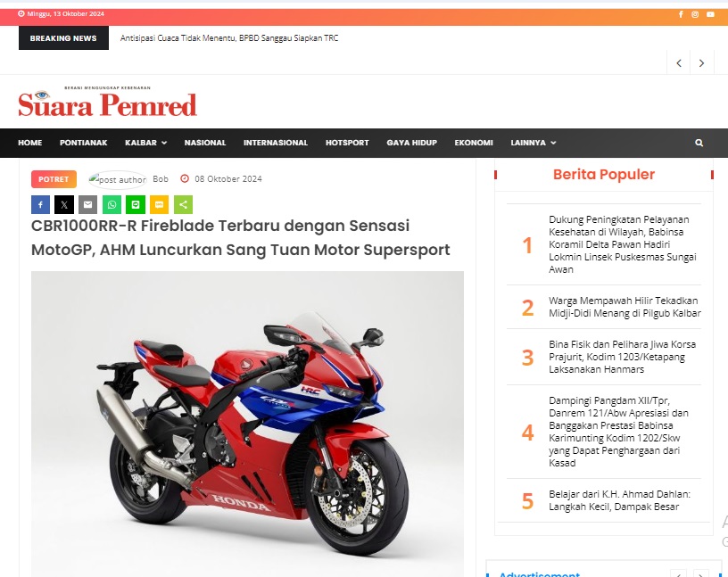Open the Warga Mempawah Hilir popular article

[625, 307]
